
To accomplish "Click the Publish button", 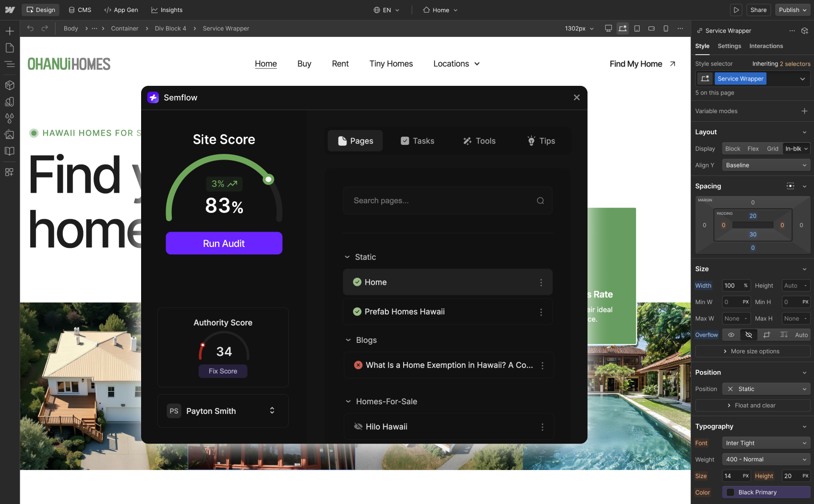I will [792, 10].
